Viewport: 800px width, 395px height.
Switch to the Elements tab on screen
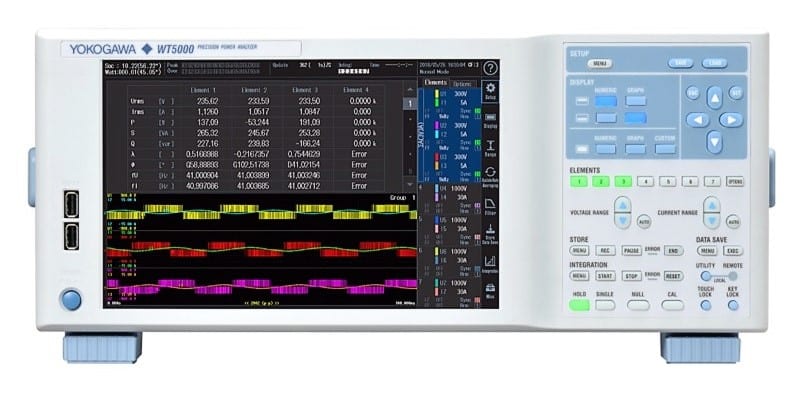tap(435, 83)
